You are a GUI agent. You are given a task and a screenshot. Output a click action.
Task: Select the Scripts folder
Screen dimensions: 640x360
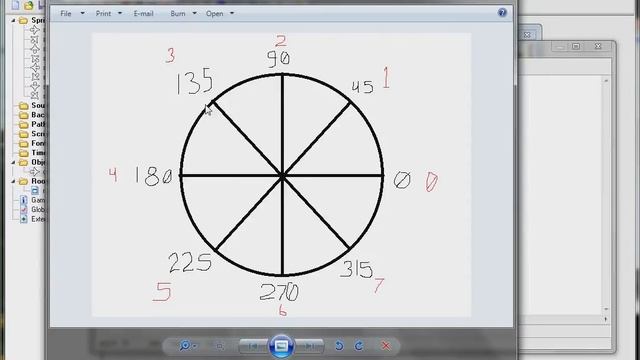coord(32,133)
